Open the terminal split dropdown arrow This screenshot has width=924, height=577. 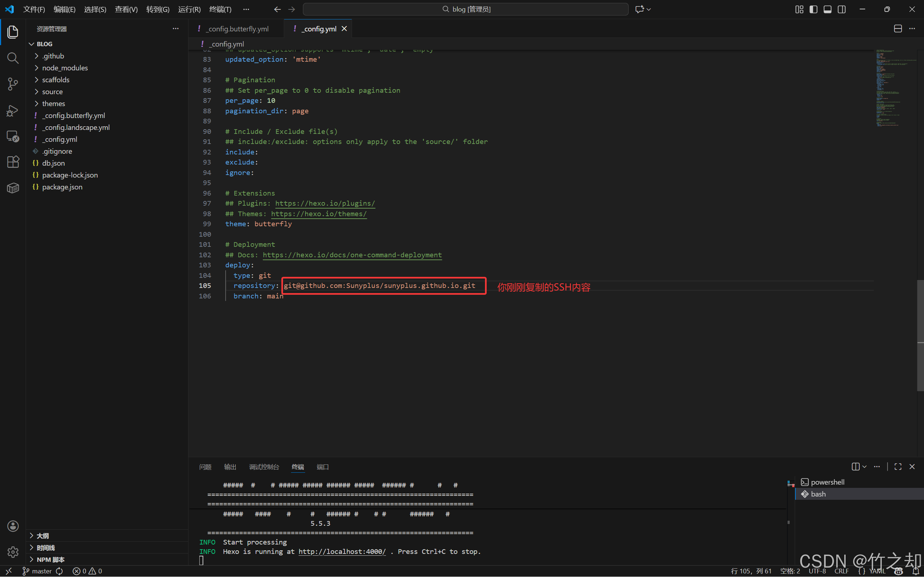click(864, 467)
